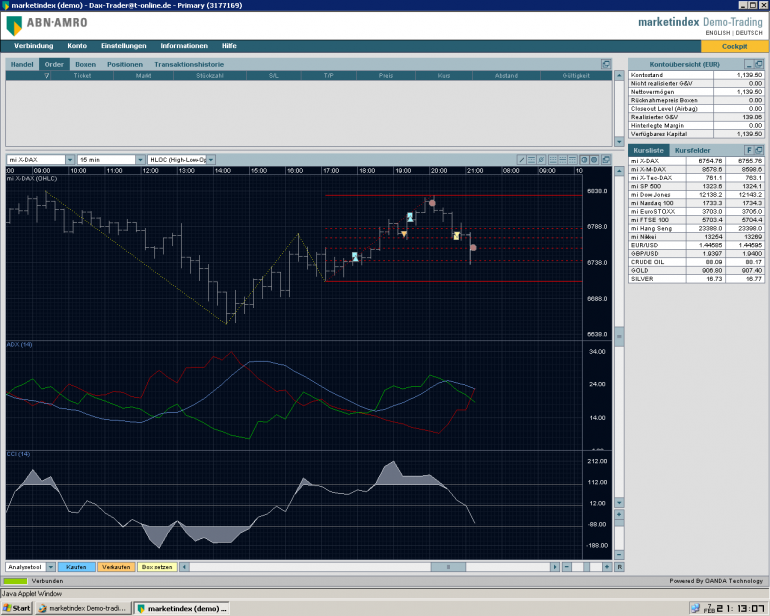
Task: Open the Analysetool dropdown
Action: [49, 567]
